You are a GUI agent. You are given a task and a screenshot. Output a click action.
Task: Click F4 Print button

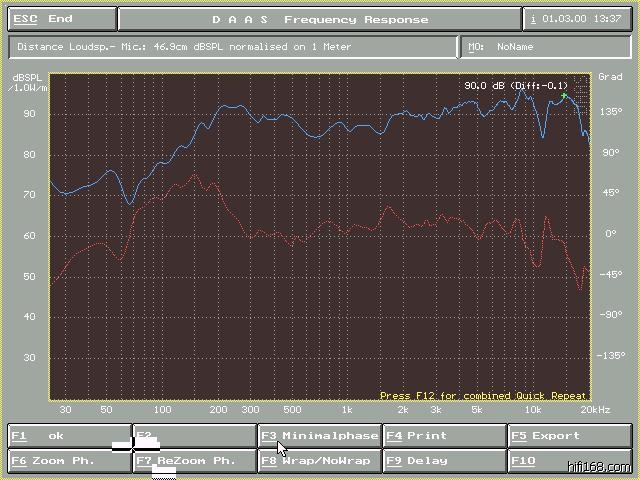[x=444, y=436]
